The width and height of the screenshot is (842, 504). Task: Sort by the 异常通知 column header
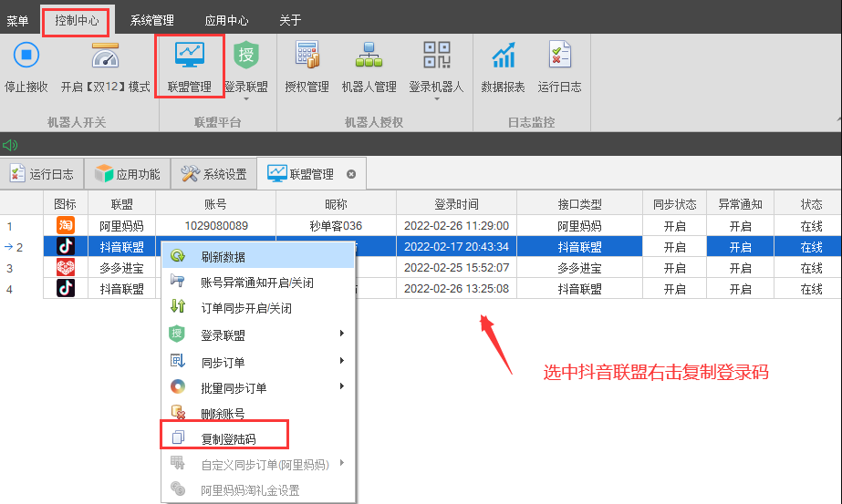(x=741, y=204)
